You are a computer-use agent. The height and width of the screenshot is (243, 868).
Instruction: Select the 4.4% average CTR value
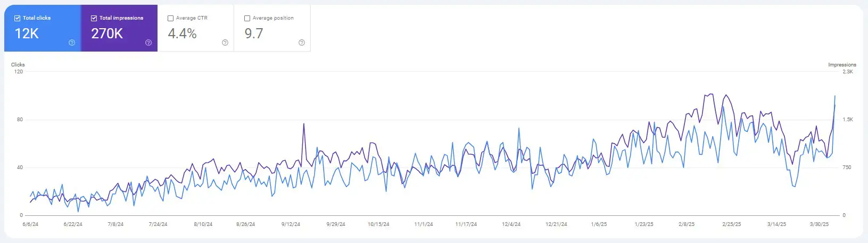[182, 33]
